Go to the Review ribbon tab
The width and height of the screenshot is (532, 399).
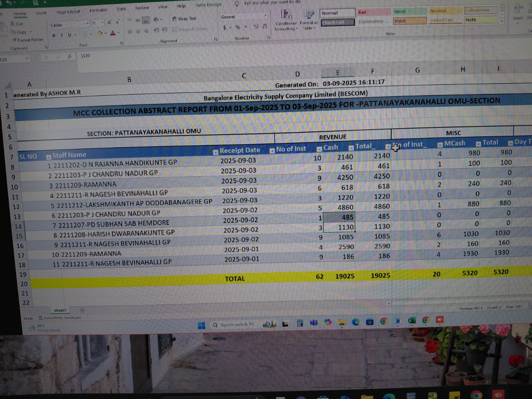coord(142,8)
